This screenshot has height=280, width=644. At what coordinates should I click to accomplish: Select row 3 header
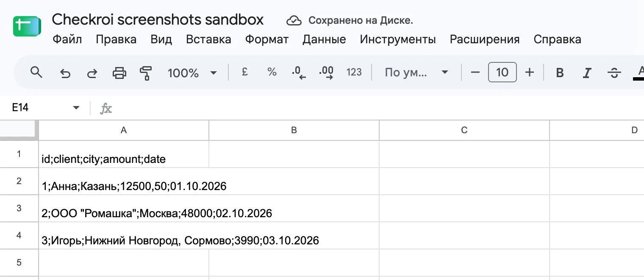click(x=19, y=208)
